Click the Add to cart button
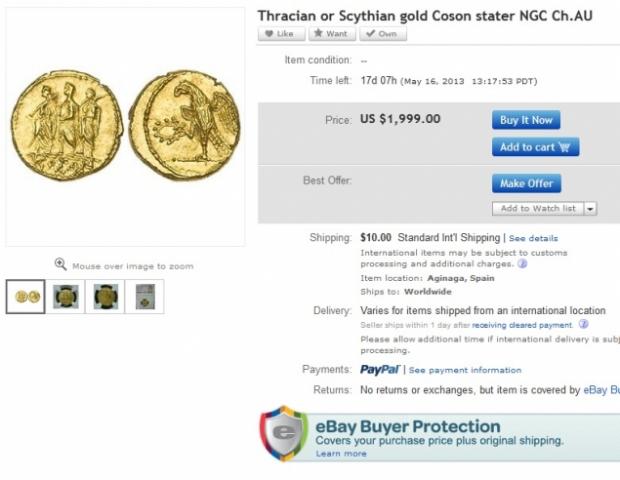This screenshot has height=480, width=620. pos(535,147)
